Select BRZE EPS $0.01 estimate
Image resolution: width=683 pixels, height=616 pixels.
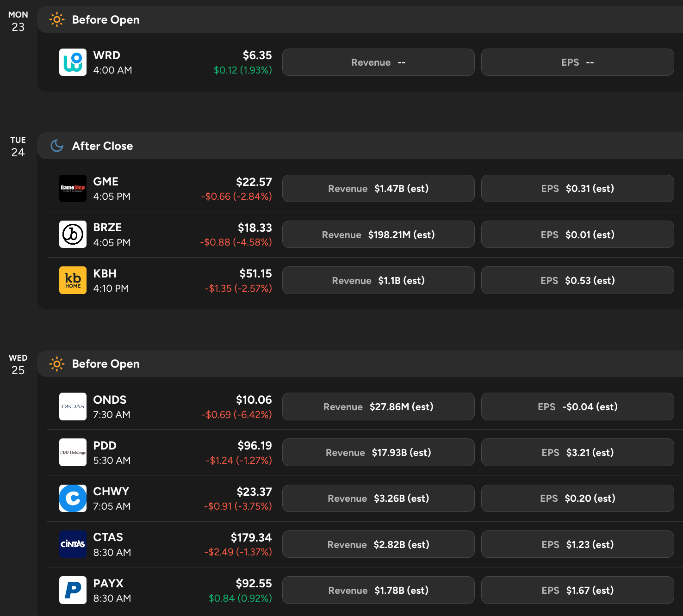tap(577, 234)
